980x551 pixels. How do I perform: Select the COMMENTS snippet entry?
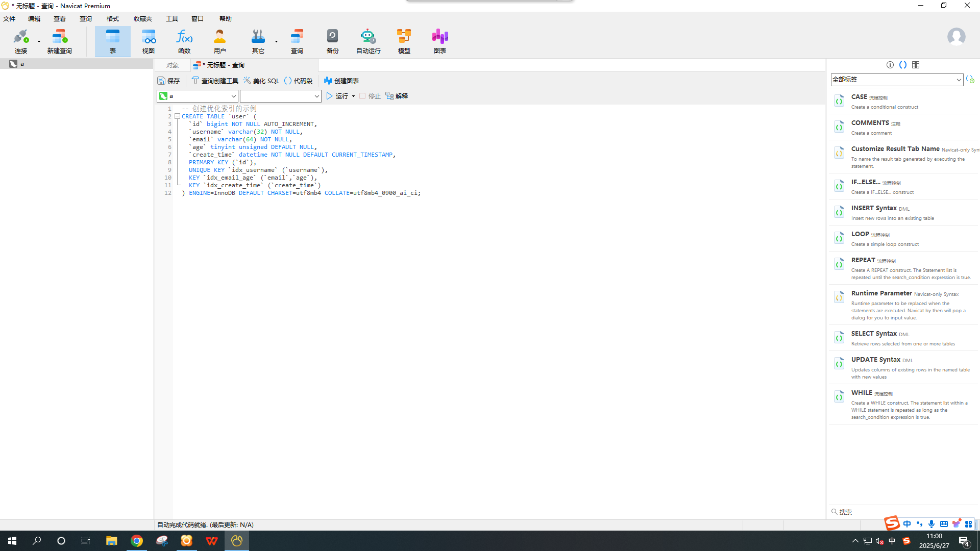[x=903, y=127]
